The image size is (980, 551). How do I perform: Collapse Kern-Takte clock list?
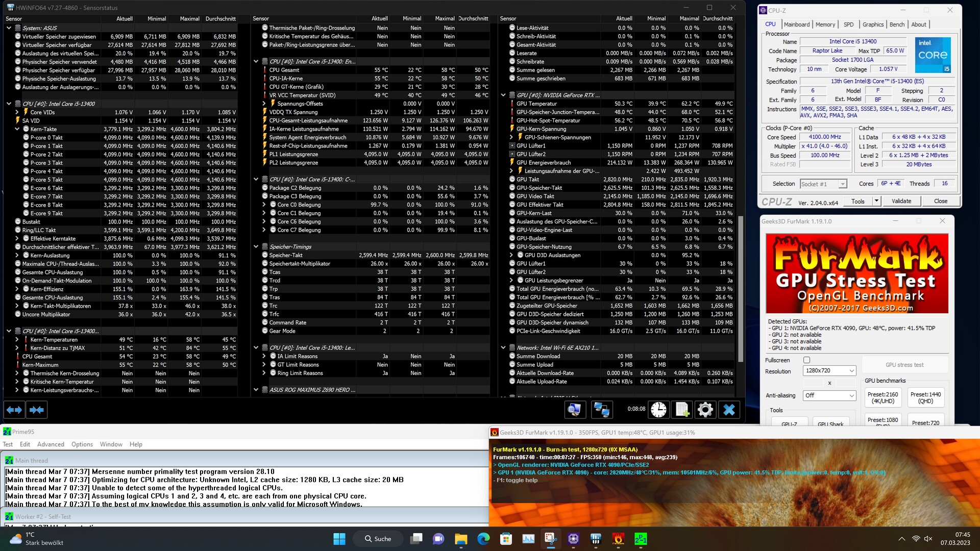17,129
